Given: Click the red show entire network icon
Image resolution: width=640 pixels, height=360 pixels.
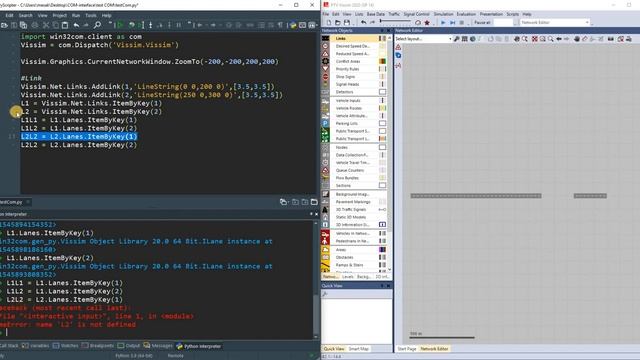Looking at the screenshot, I should point(534,39).
